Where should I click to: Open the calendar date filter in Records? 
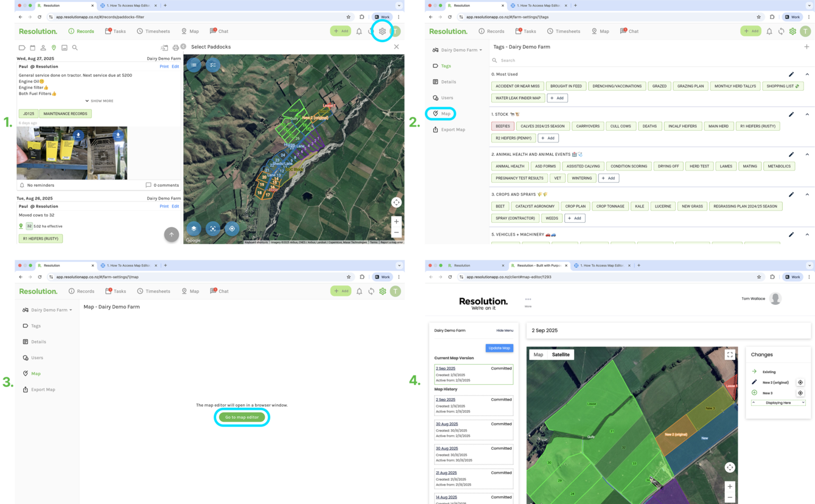(x=32, y=47)
